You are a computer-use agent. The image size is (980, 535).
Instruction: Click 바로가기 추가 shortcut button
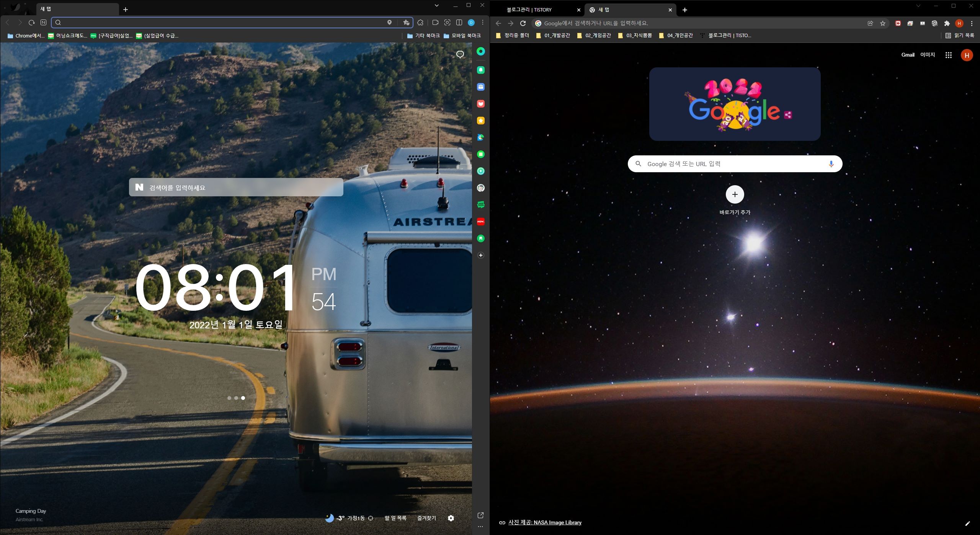735,201
